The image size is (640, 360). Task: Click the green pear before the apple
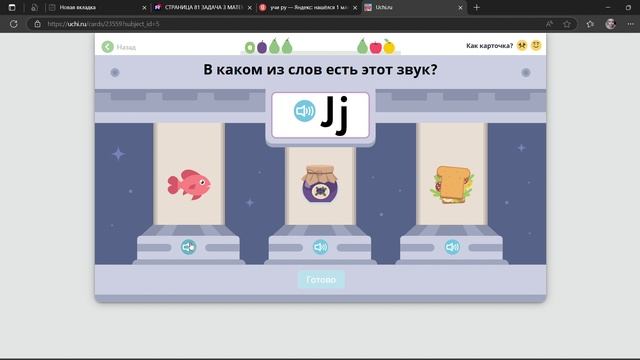362,46
